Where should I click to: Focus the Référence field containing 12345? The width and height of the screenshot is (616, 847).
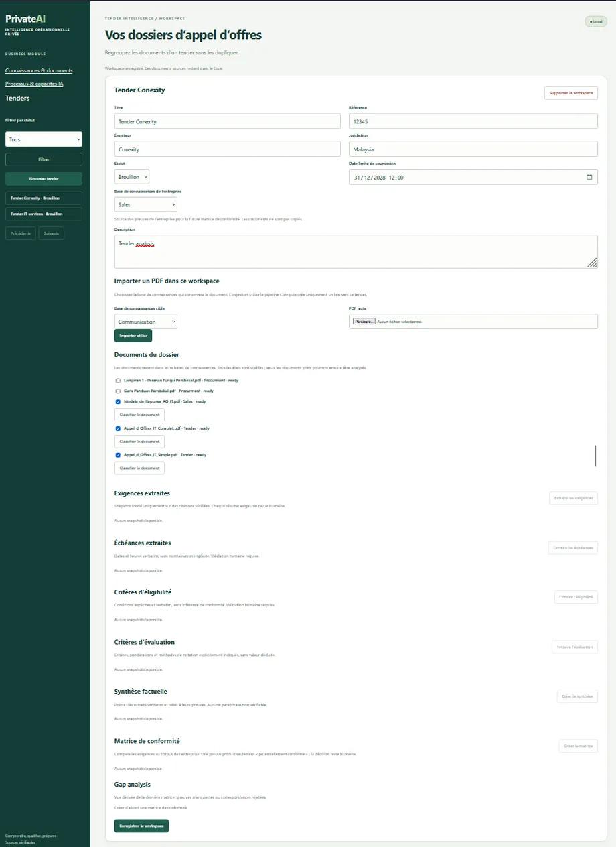473,121
